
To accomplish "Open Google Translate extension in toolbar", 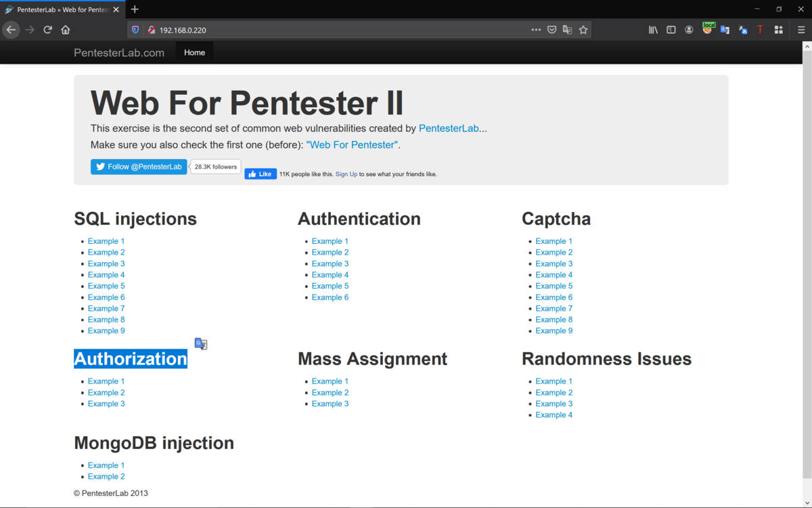I will coord(725,30).
